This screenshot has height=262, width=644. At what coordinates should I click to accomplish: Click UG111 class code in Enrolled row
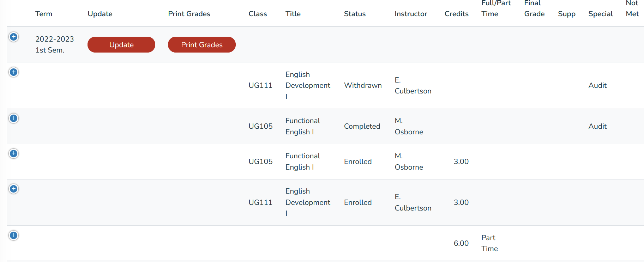pos(260,202)
